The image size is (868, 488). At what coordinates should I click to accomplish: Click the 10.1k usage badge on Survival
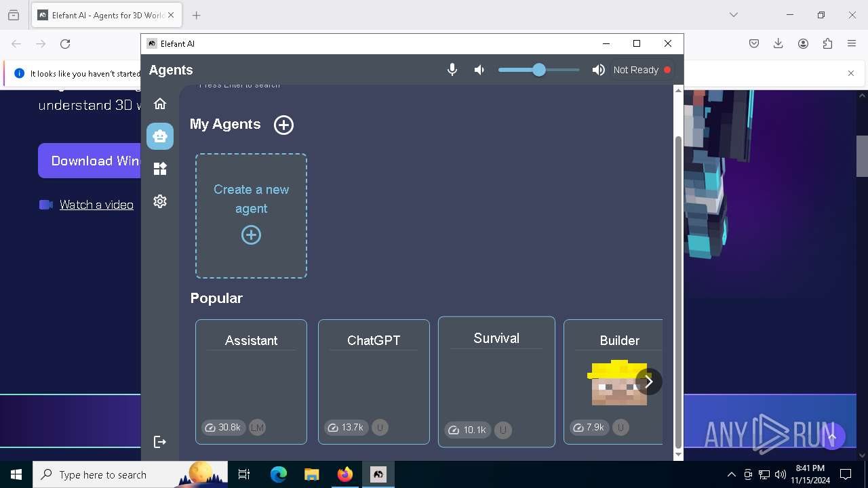pos(468,430)
